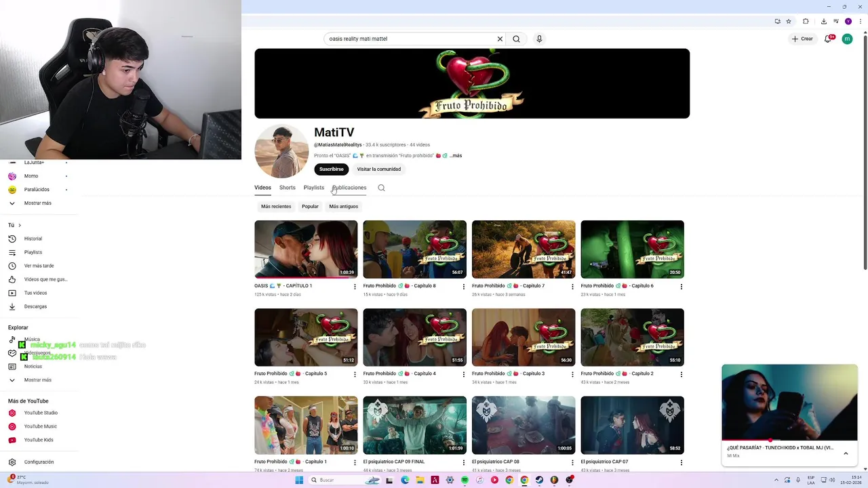Click the Suscribirse button

pyautogui.click(x=332, y=169)
